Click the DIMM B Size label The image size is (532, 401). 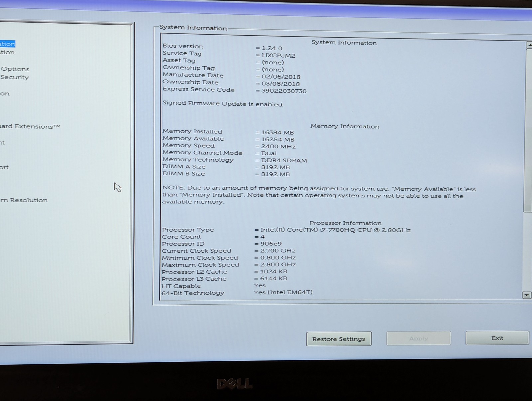[184, 174]
